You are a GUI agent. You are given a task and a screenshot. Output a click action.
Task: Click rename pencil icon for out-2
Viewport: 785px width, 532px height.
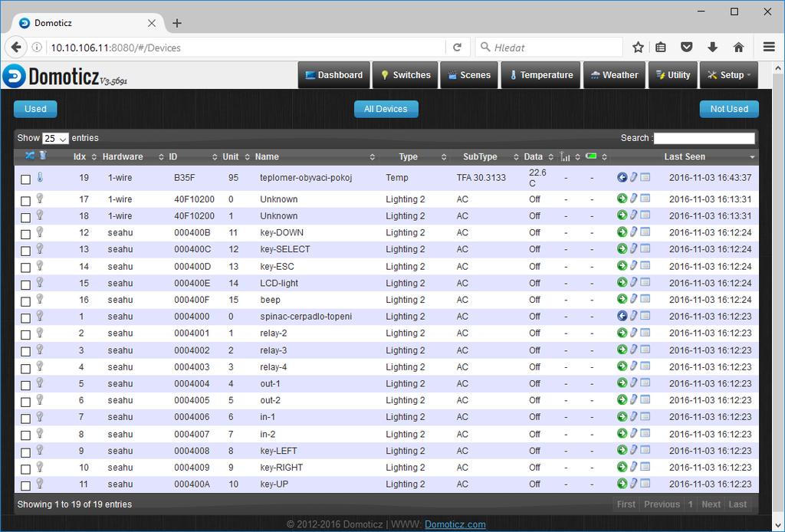[633, 400]
